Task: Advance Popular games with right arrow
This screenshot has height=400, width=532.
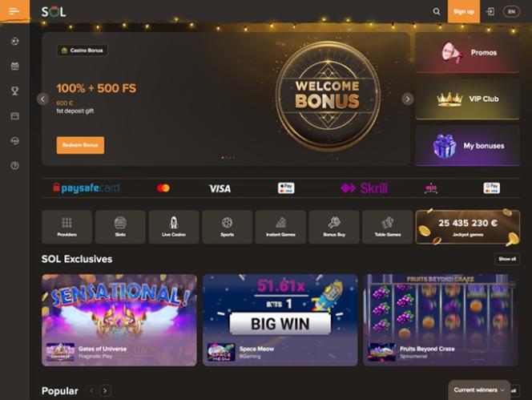Action: coord(105,391)
